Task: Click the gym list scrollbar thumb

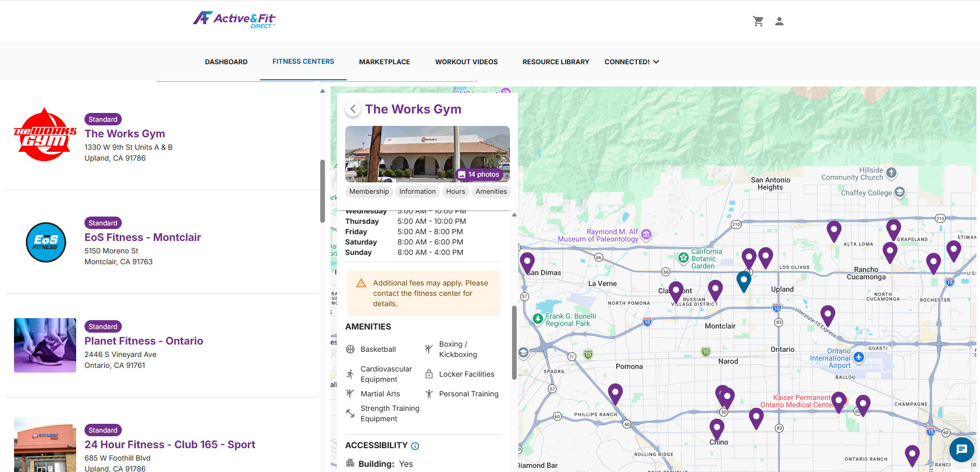Action: (322, 191)
